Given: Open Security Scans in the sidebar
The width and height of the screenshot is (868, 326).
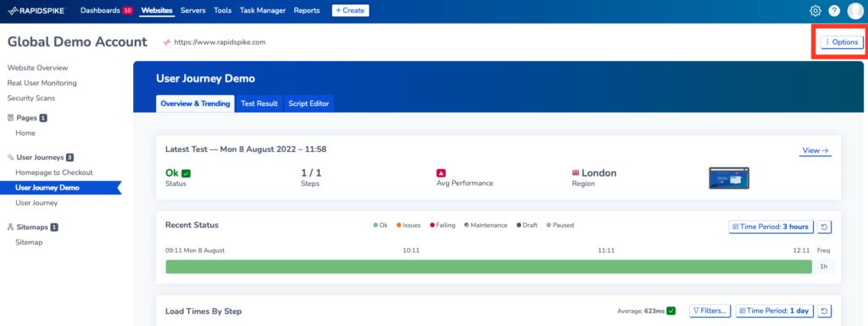Looking at the screenshot, I should [x=31, y=98].
